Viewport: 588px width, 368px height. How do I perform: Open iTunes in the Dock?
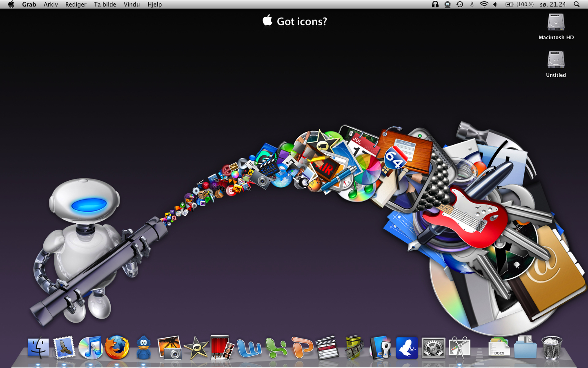click(91, 348)
